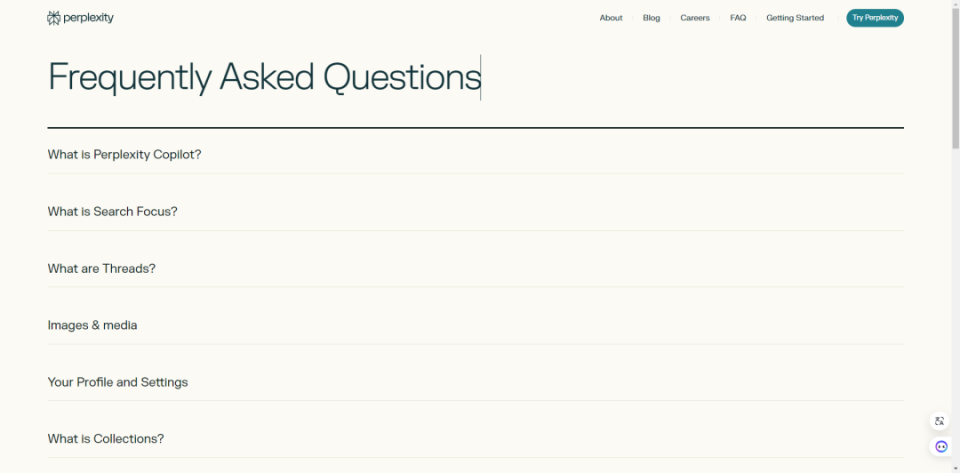Open the Getting Started nav link
Screen dimensions: 960x473
coord(795,18)
